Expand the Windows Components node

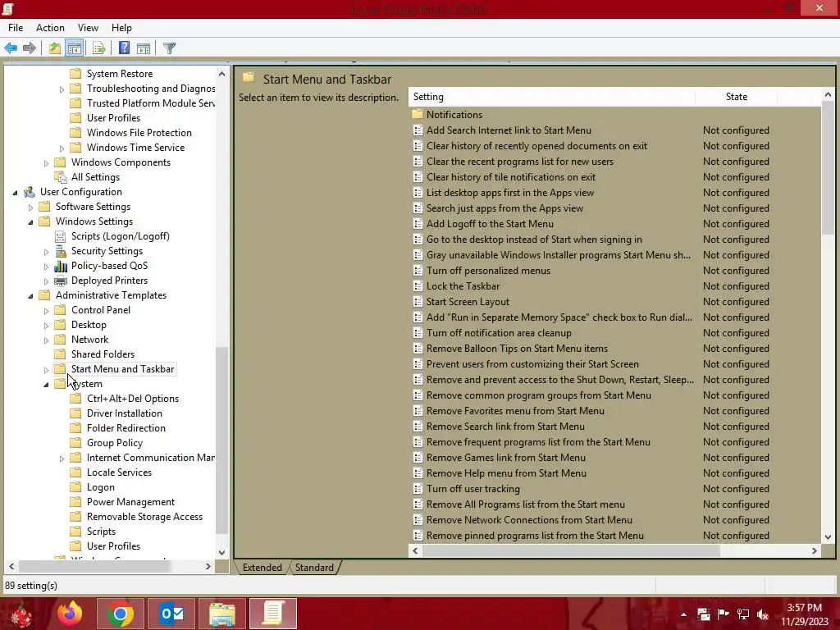(x=46, y=163)
